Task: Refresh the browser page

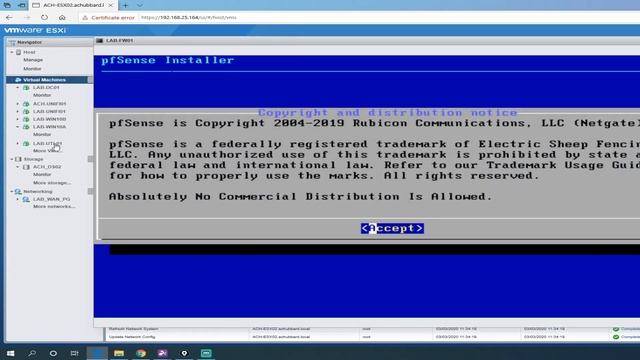Action: point(44,18)
